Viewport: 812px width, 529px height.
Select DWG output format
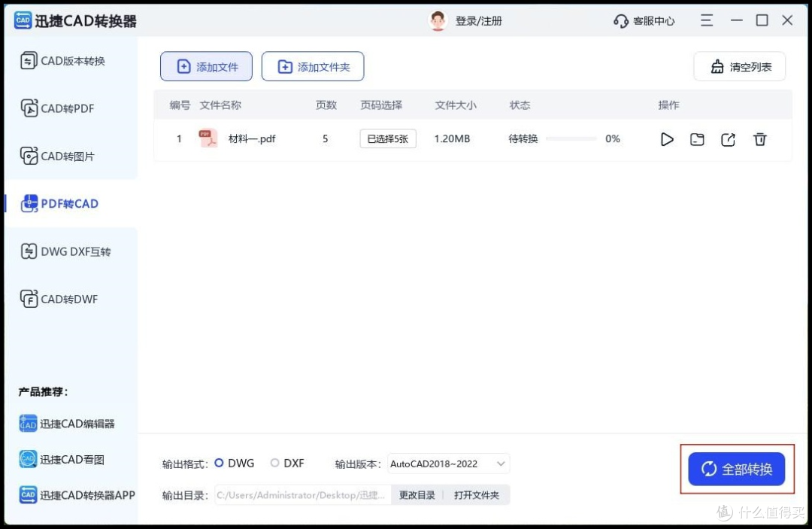(x=234, y=464)
